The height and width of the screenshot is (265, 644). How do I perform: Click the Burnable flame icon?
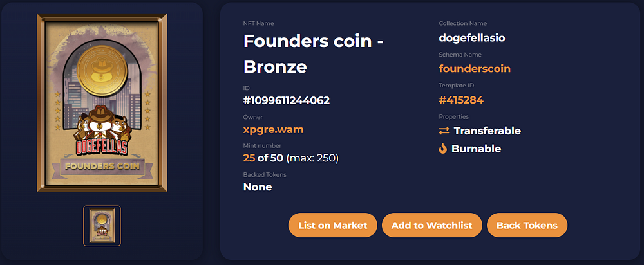443,149
